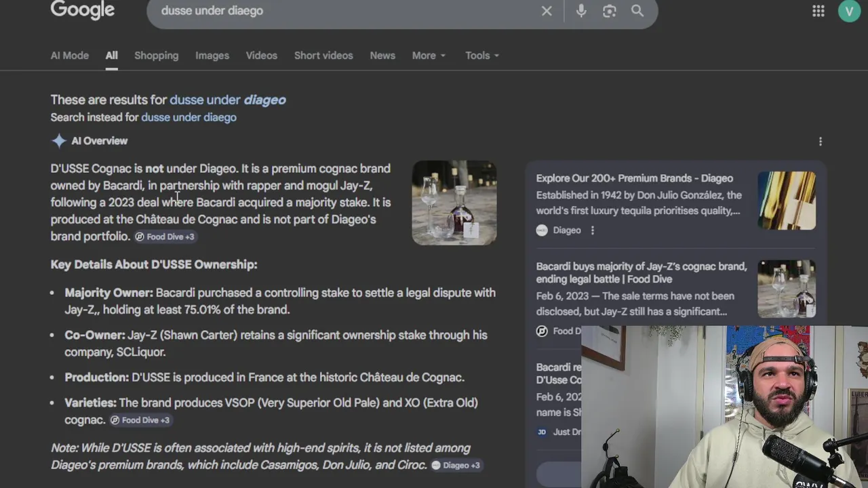This screenshot has height=488, width=868.
Task: Open the Google account avatar V
Action: pyautogui.click(x=849, y=11)
